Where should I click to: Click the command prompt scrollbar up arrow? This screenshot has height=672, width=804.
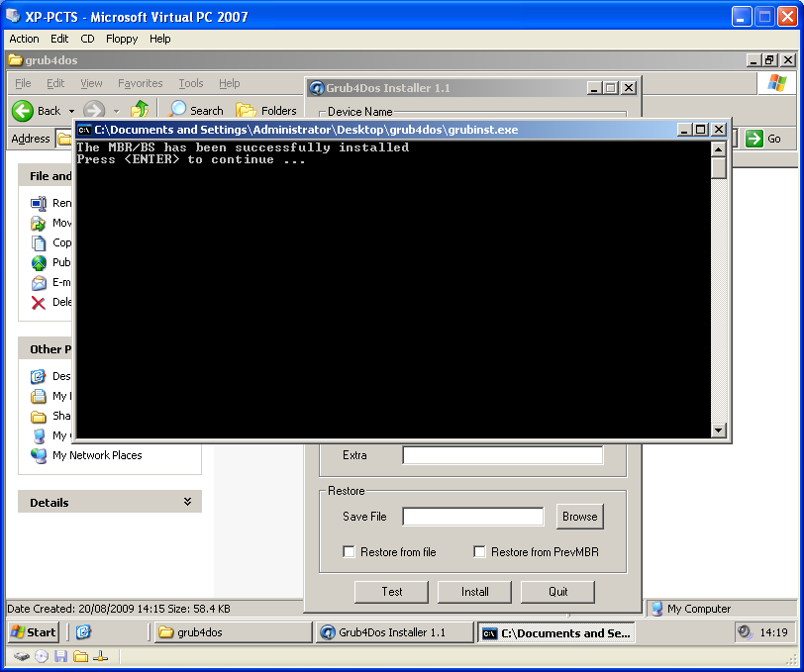[x=719, y=149]
